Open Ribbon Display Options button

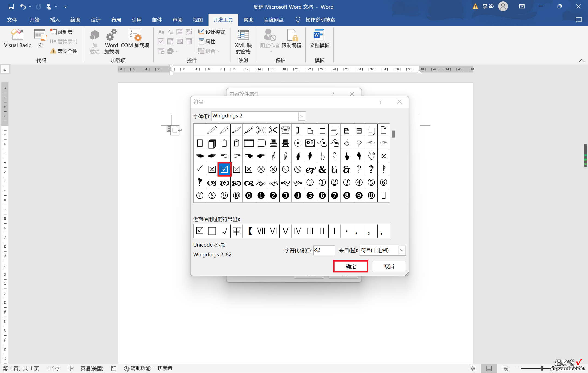pyautogui.click(x=522, y=7)
